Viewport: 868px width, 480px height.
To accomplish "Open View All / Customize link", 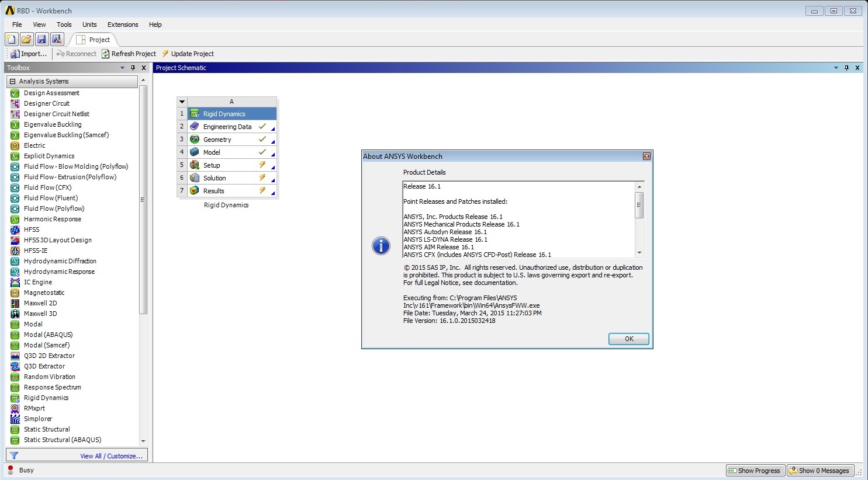I will (112, 456).
